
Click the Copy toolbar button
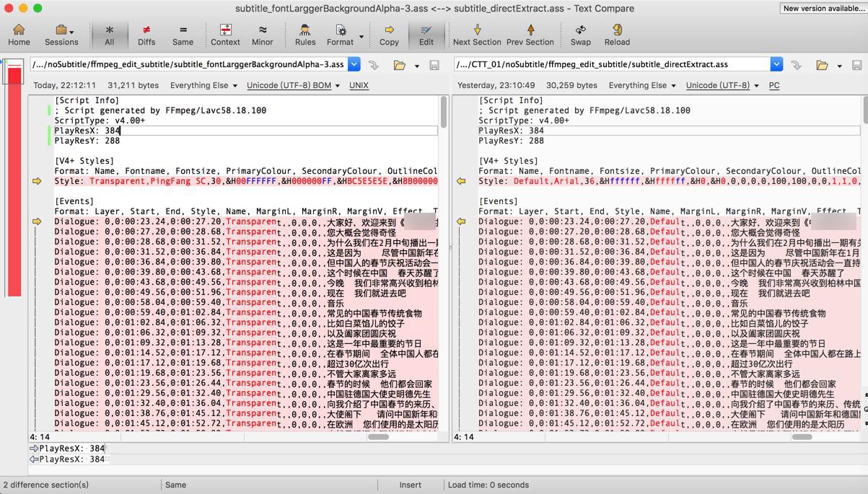(389, 34)
